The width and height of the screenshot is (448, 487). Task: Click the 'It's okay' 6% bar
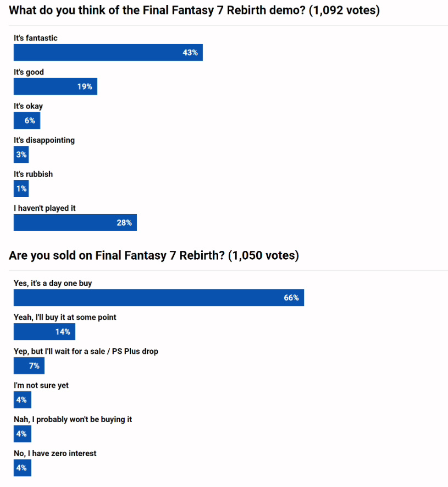[27, 121]
